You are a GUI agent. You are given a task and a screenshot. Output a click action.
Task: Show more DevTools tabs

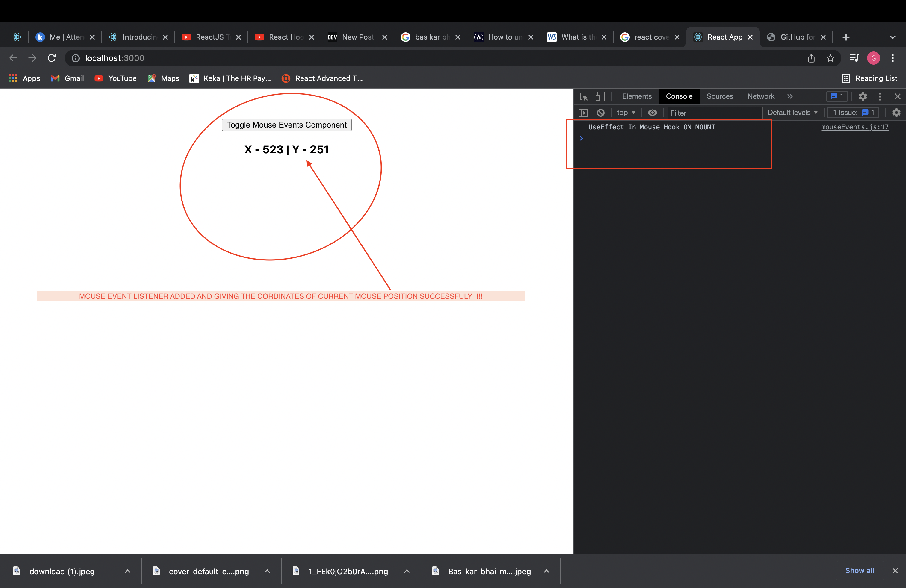tap(790, 97)
